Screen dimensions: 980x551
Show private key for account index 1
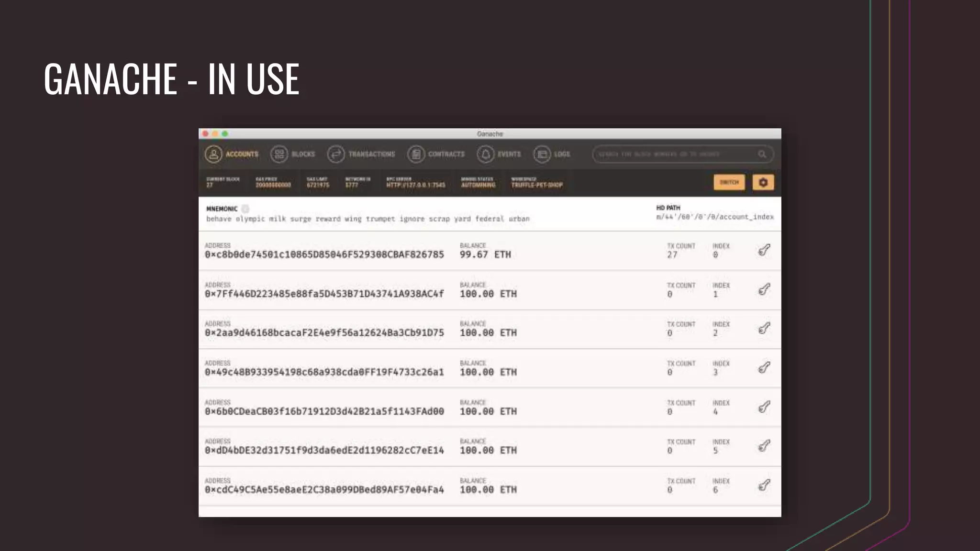tap(764, 289)
